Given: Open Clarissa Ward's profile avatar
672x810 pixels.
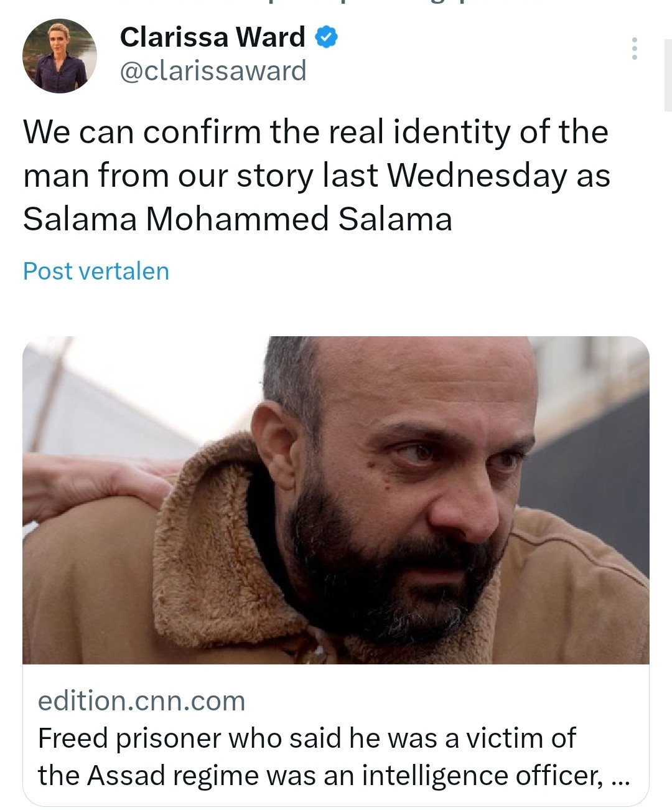Looking at the screenshot, I should click(x=60, y=56).
